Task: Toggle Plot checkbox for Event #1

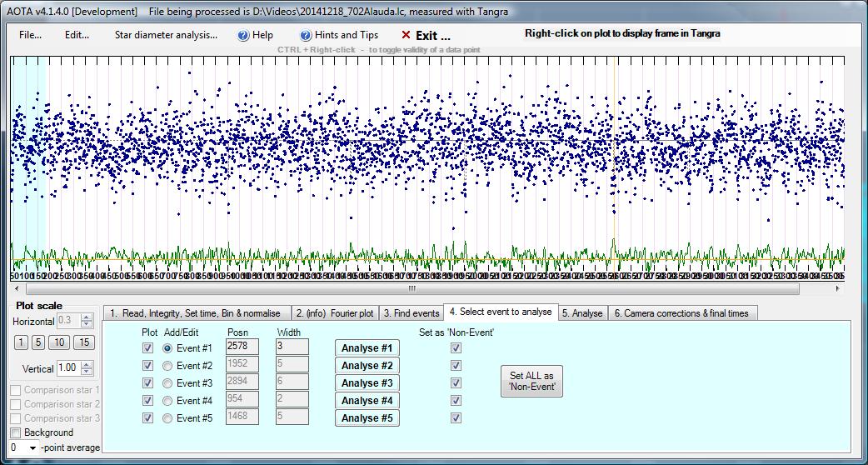Action: pyautogui.click(x=147, y=348)
